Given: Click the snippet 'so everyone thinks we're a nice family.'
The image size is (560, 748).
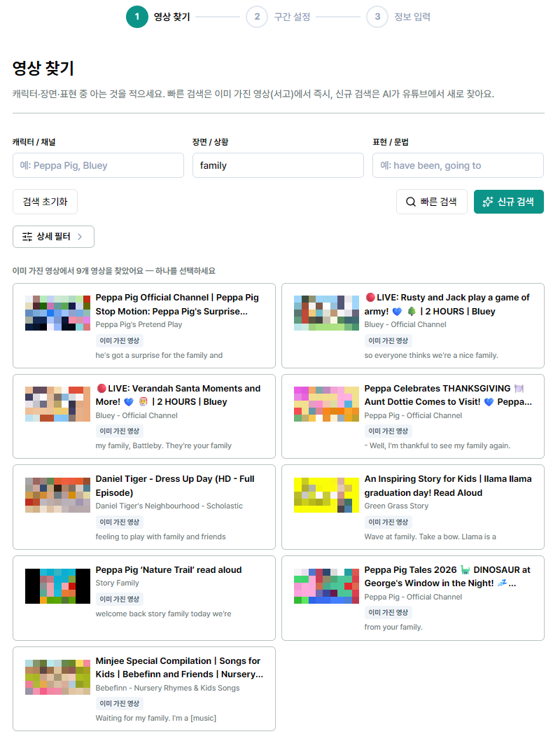Looking at the screenshot, I should click(431, 355).
